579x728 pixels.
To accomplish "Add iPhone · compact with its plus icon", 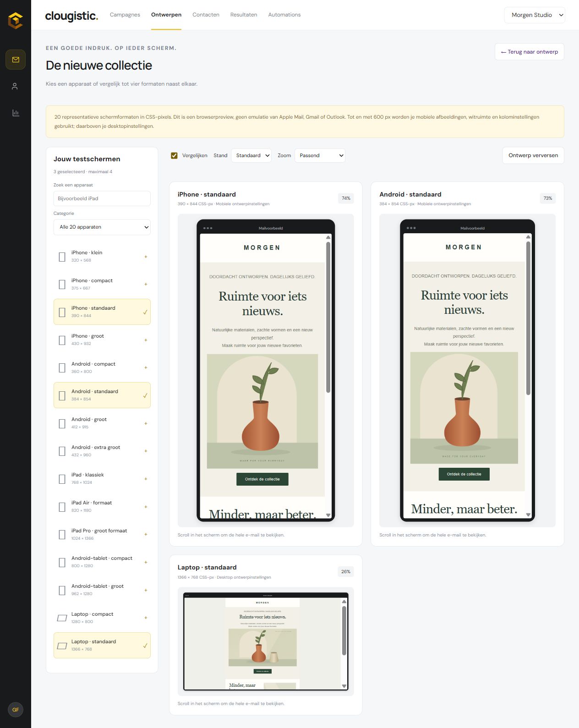I will (x=146, y=284).
